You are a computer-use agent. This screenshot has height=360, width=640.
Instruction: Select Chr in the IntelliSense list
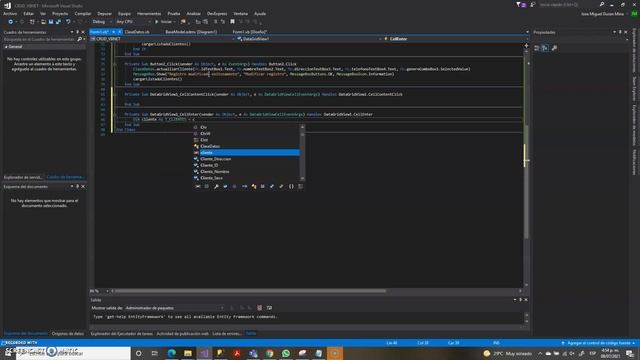click(247, 127)
